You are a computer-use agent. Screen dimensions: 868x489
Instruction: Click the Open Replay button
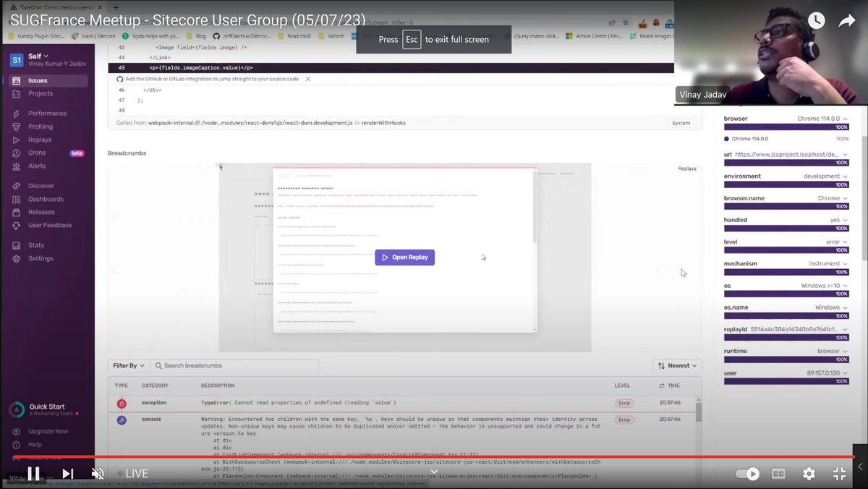(404, 257)
